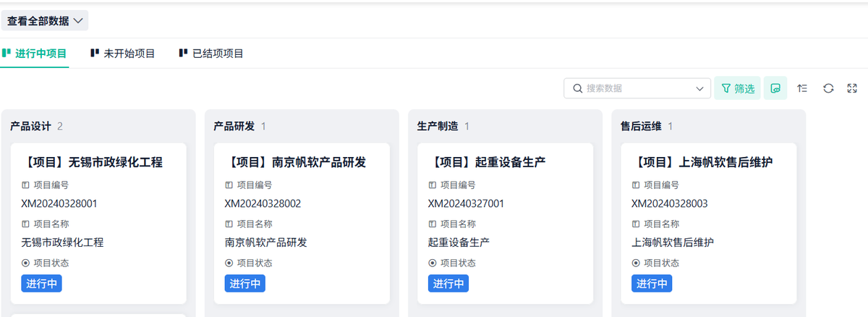Click 项目状态 radio icon on 无锡市政绿化工程 card

(x=26, y=263)
